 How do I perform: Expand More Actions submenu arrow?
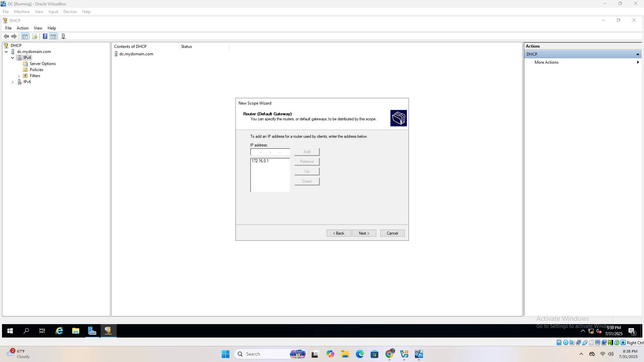tap(637, 62)
